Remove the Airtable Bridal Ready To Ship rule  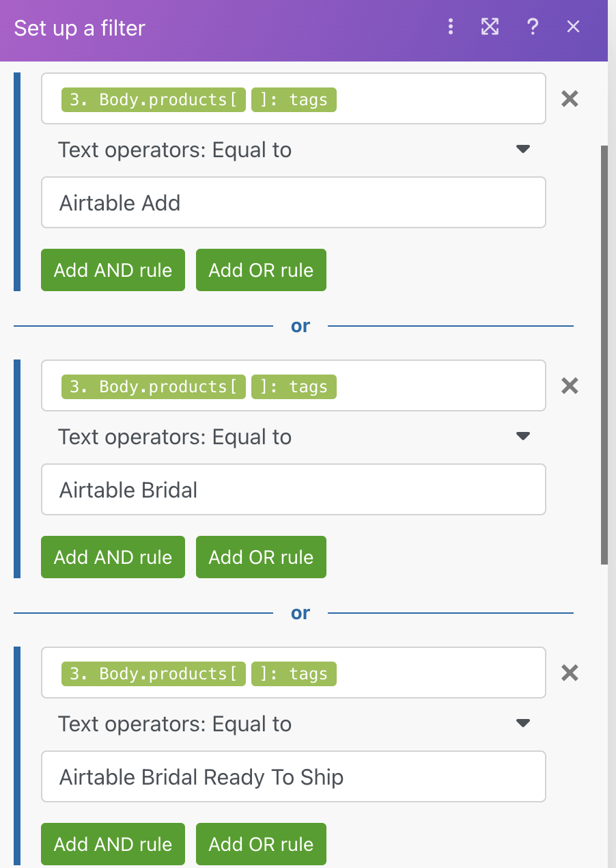coord(570,673)
